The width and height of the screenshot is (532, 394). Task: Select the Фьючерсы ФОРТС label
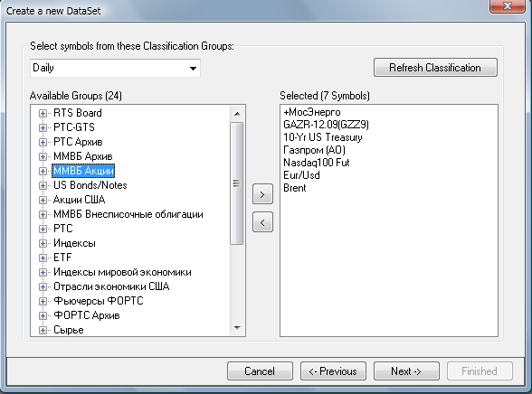coord(99,301)
